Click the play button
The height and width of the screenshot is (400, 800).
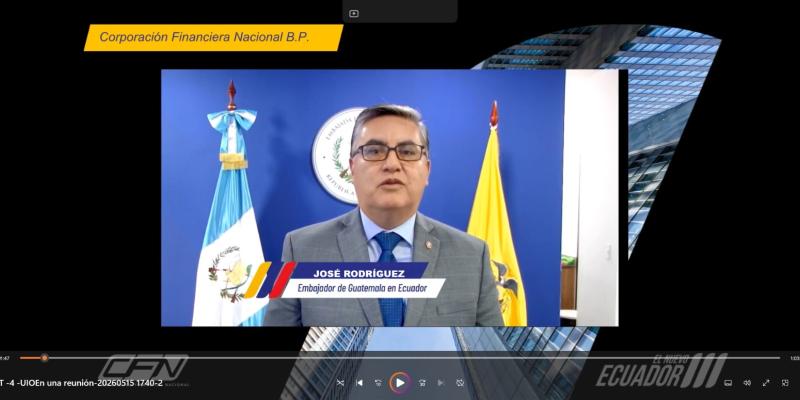pos(400,383)
